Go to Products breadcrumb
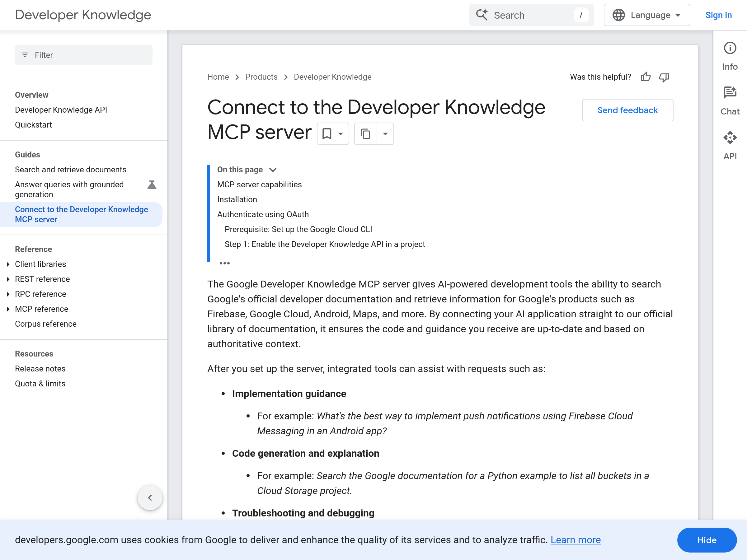 click(x=261, y=77)
